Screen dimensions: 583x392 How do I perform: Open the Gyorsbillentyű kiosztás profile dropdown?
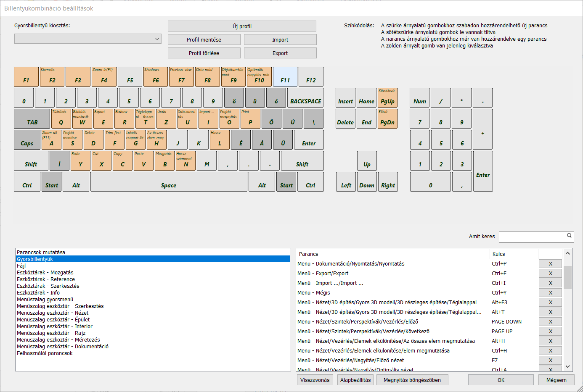pos(87,39)
